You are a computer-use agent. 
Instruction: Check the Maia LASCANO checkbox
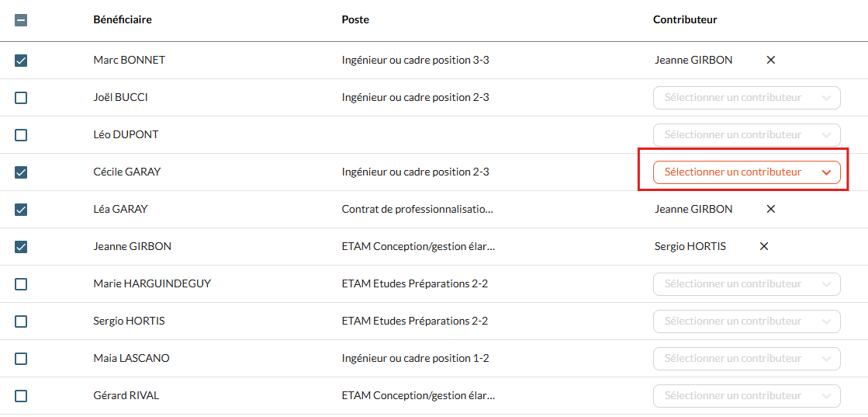21,359
